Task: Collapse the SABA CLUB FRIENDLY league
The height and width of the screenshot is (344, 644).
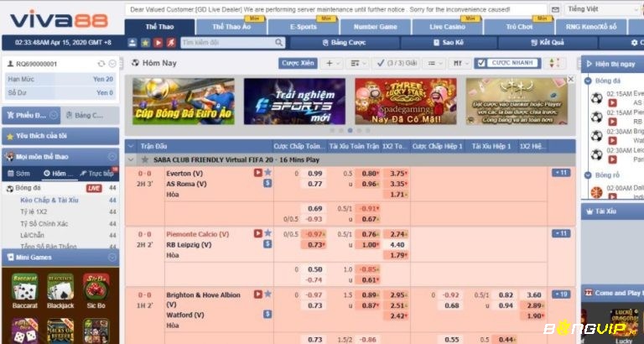Action: point(131,159)
